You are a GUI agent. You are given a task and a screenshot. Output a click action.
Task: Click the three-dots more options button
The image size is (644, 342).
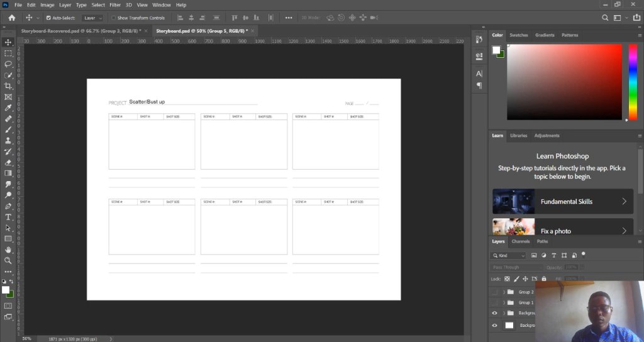click(289, 18)
